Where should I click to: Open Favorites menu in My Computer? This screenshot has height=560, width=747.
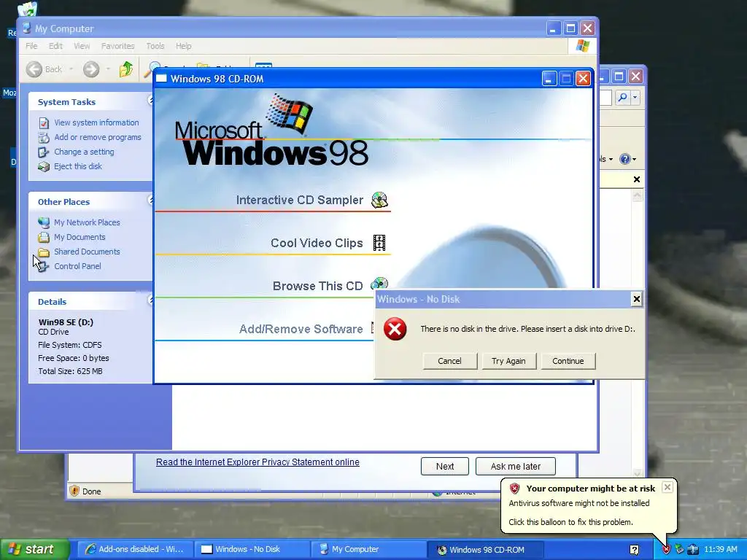(117, 46)
